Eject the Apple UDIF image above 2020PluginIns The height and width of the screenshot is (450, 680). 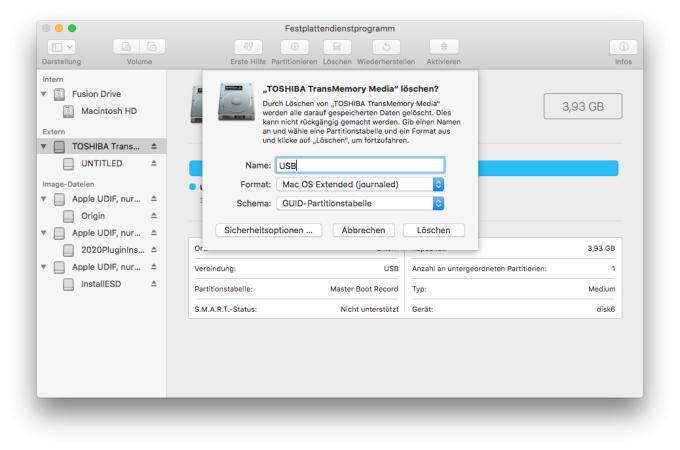pos(154,233)
